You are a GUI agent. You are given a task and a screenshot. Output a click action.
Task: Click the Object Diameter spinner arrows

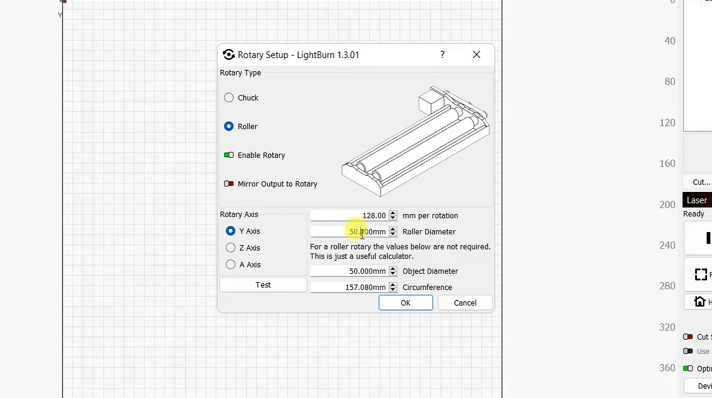(x=393, y=271)
